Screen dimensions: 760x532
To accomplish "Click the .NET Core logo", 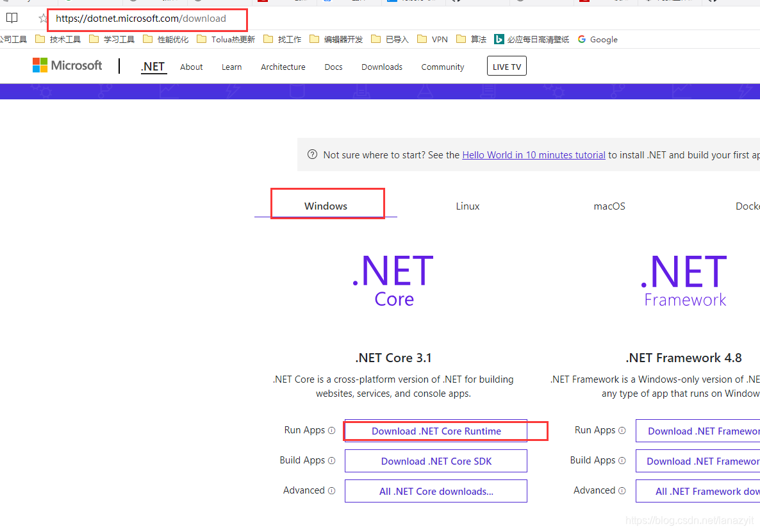I will click(393, 281).
